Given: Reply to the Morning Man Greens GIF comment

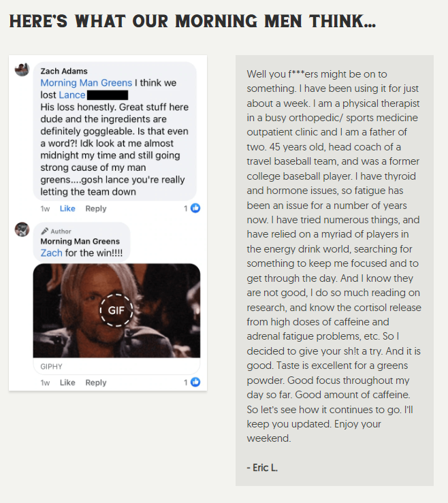Looking at the screenshot, I should pos(95,383).
